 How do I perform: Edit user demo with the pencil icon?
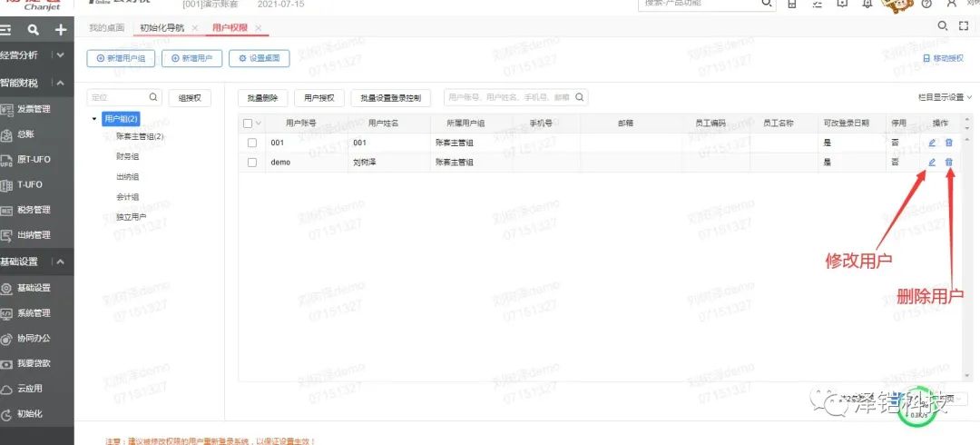tap(932, 162)
